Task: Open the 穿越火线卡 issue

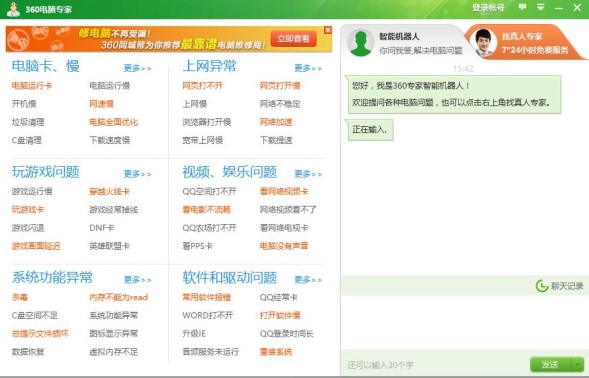Action: coord(109,191)
